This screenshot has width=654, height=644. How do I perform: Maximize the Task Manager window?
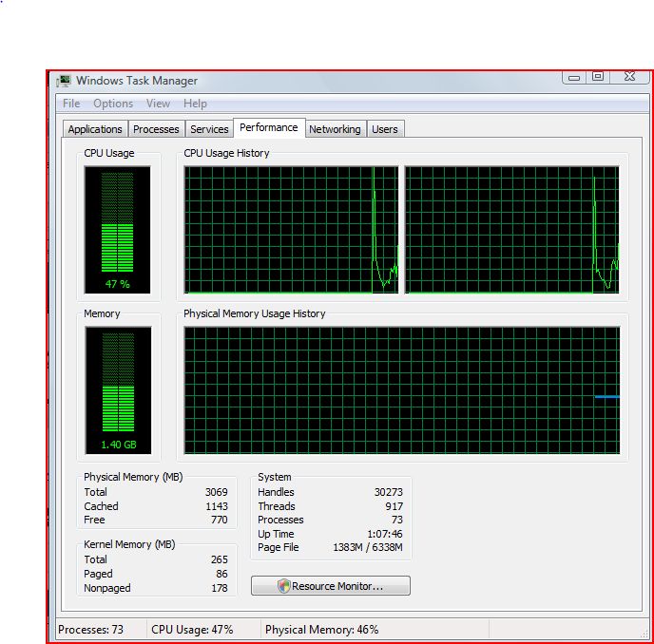pyautogui.click(x=598, y=77)
